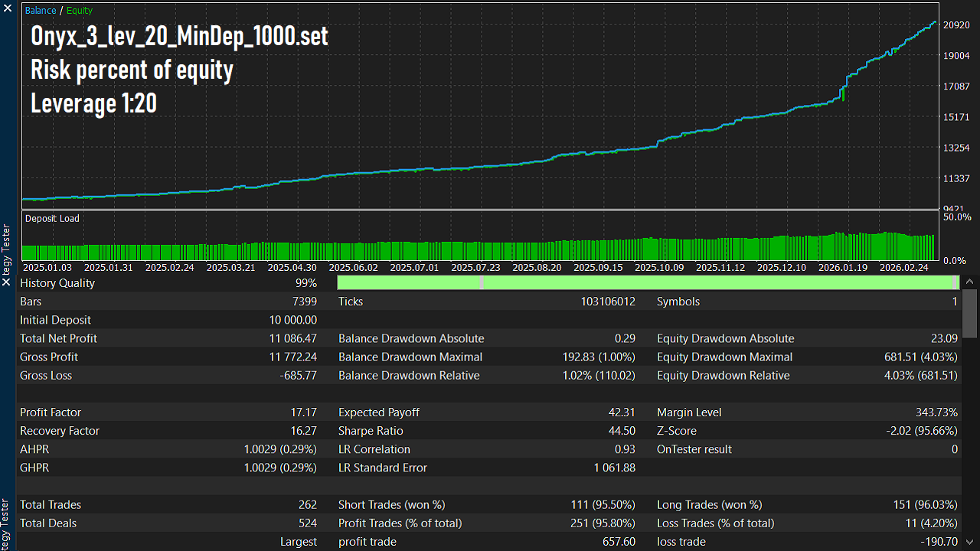
Task: Select the Z-Score value -2.02 (95.66%)
Action: tap(922, 431)
